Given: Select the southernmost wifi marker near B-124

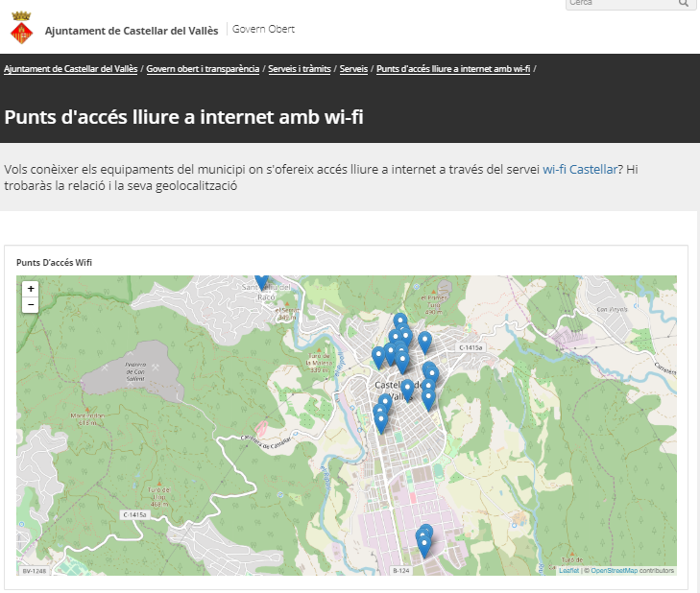Looking at the screenshot, I should tap(423, 546).
